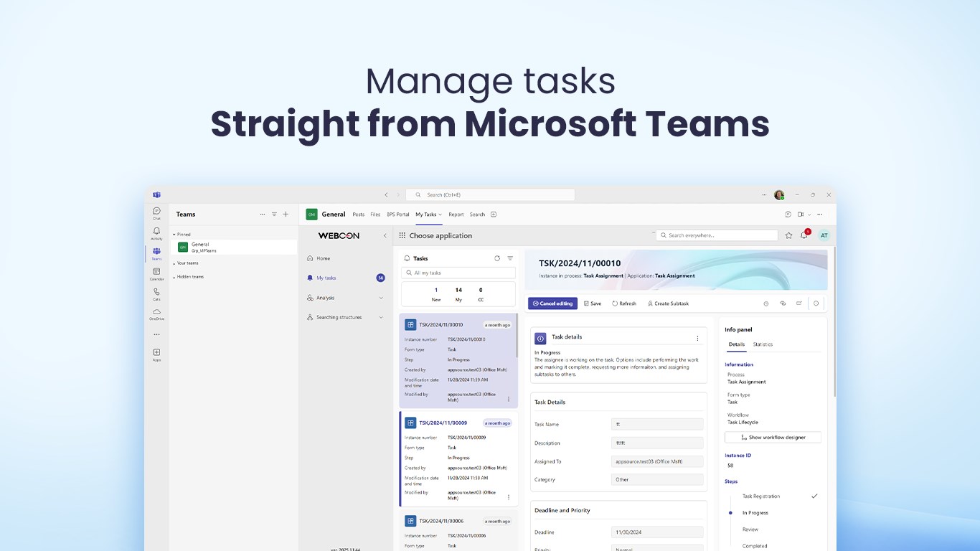The image size is (980, 551).
Task: Start a video meeting from the channel
Action: [x=801, y=214]
